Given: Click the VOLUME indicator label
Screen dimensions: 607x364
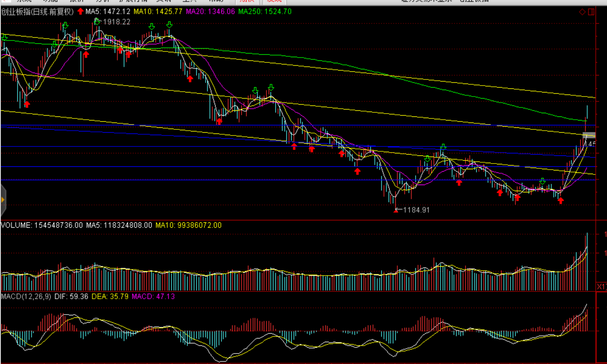Looking at the screenshot, I should [41, 225].
